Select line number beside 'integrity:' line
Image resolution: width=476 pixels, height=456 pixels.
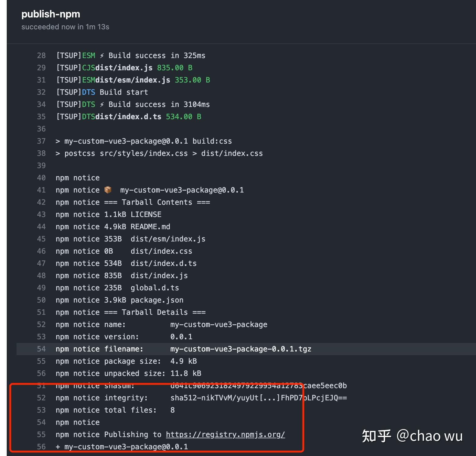[x=41, y=398]
